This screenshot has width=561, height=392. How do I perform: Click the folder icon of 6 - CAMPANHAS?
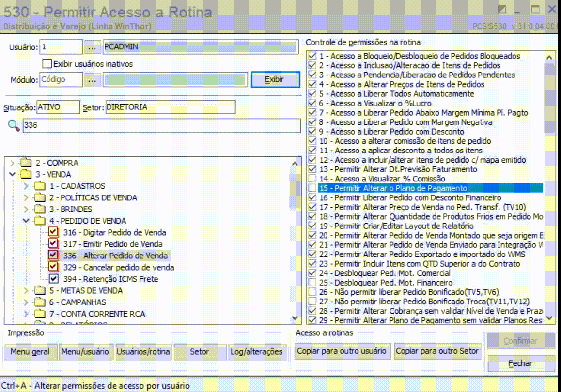point(40,302)
